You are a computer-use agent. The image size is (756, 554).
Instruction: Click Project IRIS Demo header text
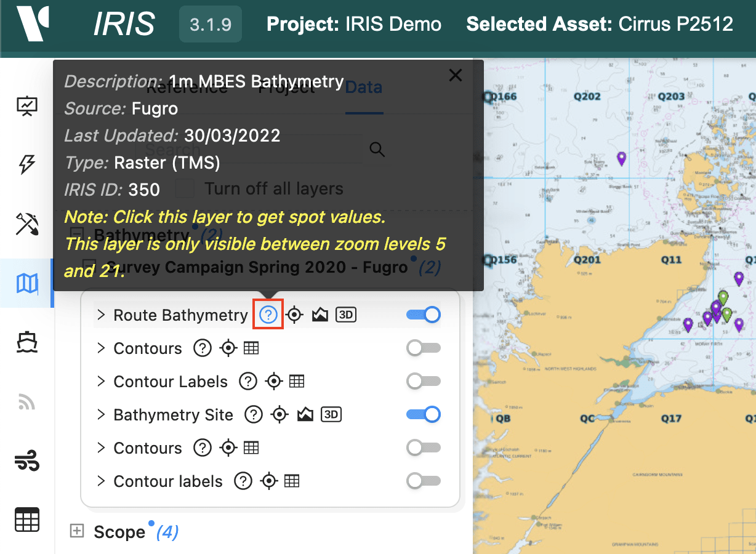point(354,25)
